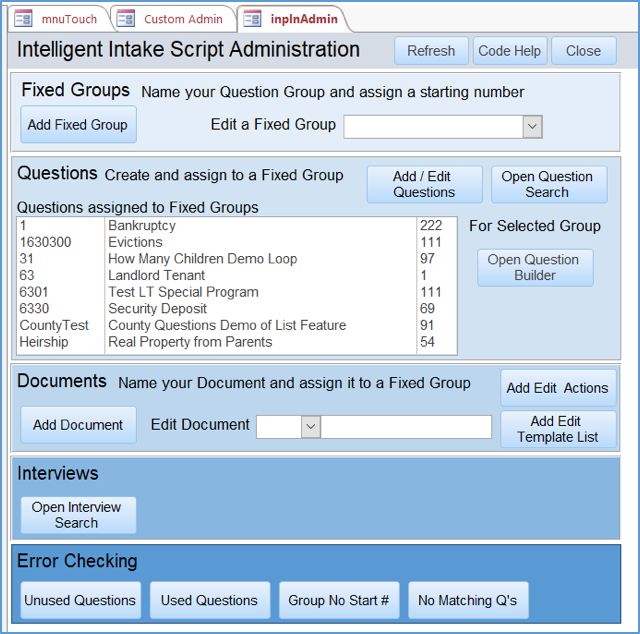Launch Open Interview Search

[77, 515]
